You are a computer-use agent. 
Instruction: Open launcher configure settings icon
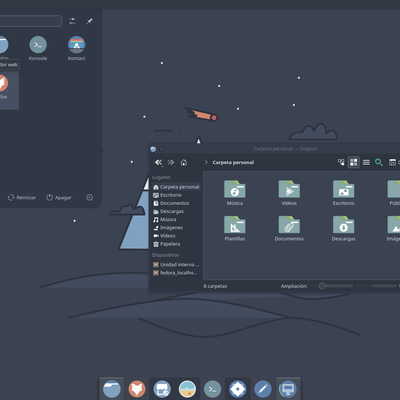[x=72, y=21]
